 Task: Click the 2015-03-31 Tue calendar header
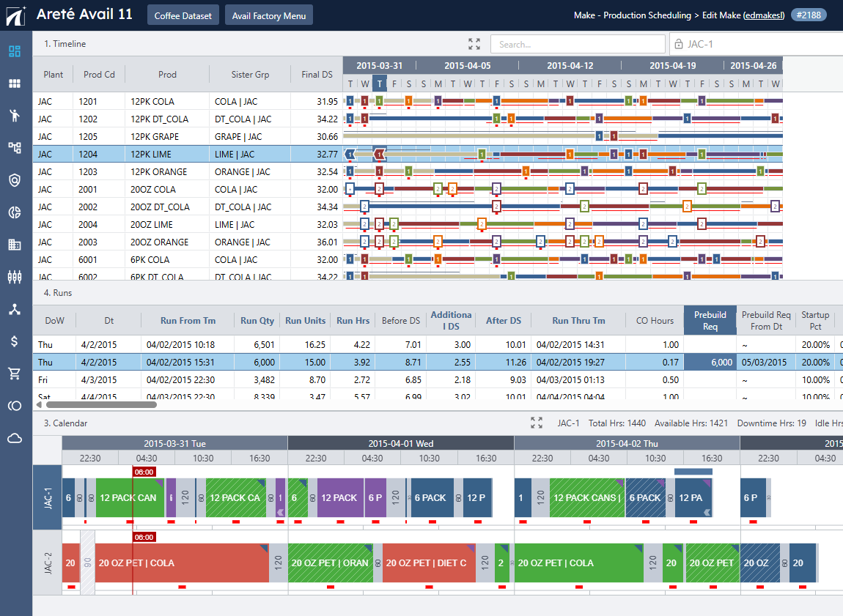click(x=174, y=444)
